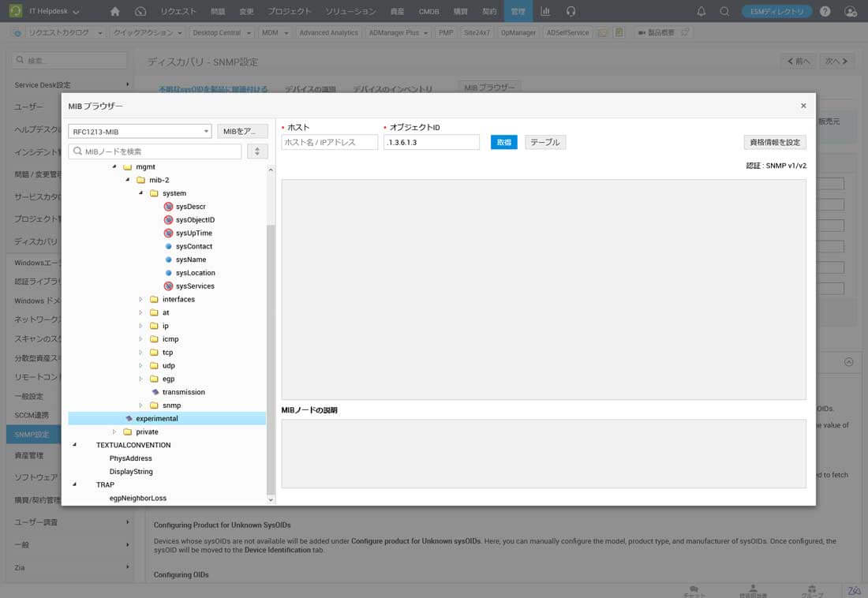Click the headset support icon
Screen dimensions: 868x598
(571, 11)
